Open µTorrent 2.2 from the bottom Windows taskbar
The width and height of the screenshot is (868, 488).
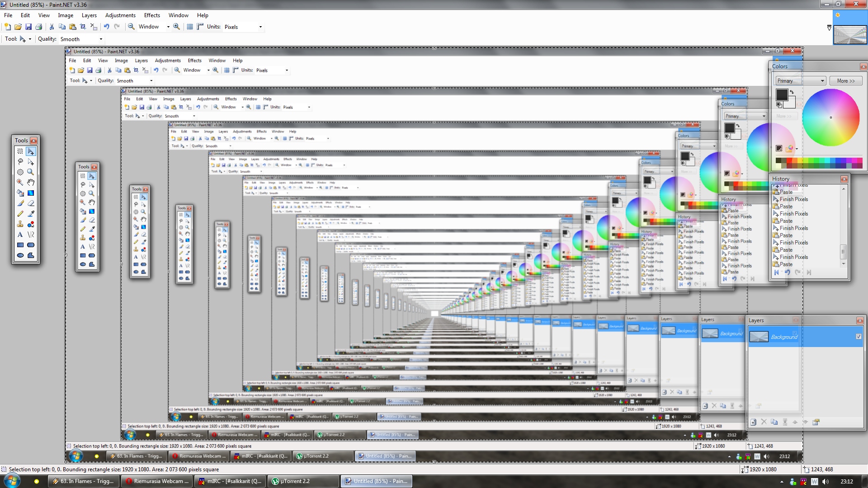point(303,481)
